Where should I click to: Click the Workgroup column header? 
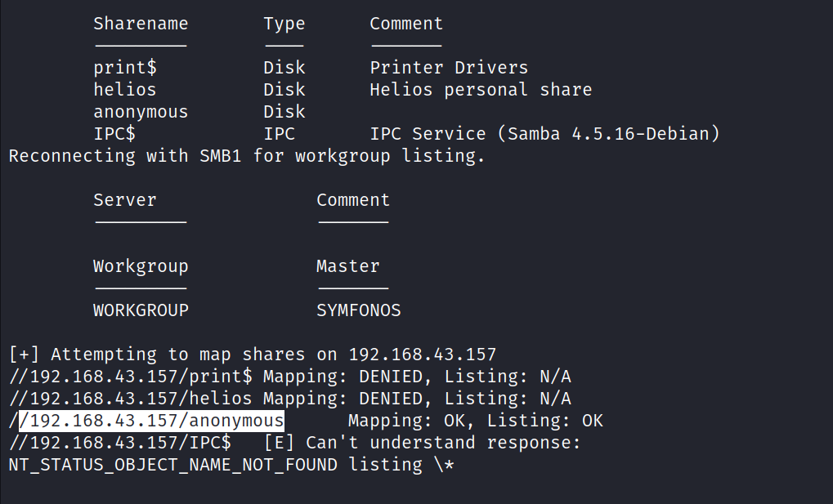tap(140, 266)
